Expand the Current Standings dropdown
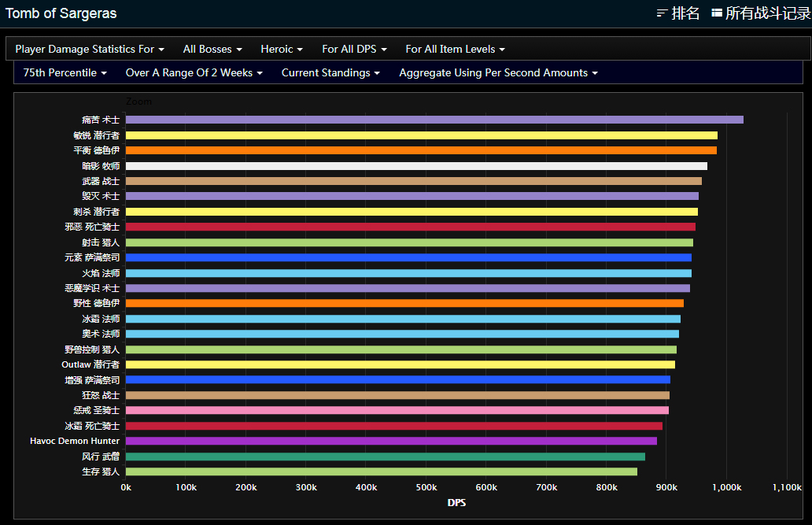 pyautogui.click(x=330, y=72)
